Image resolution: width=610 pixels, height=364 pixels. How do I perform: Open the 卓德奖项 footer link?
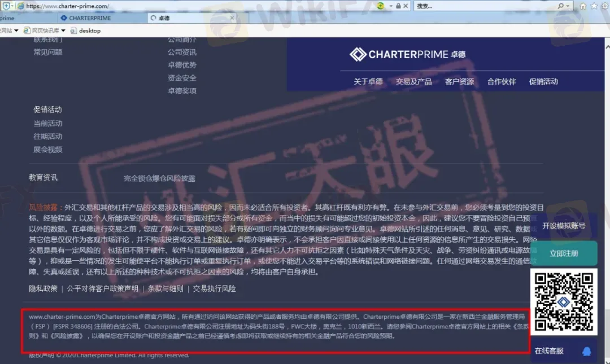(182, 91)
